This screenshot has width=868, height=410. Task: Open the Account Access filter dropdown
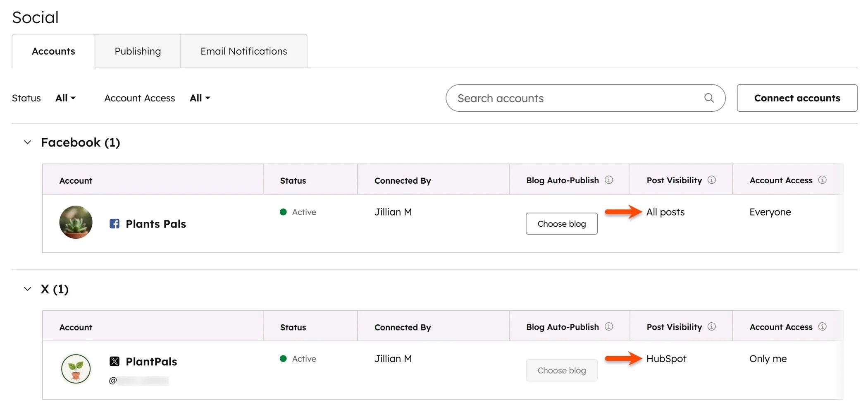200,98
